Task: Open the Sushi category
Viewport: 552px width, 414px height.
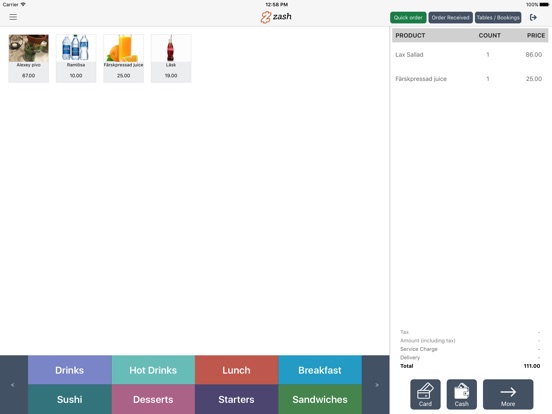Action: coord(70,399)
